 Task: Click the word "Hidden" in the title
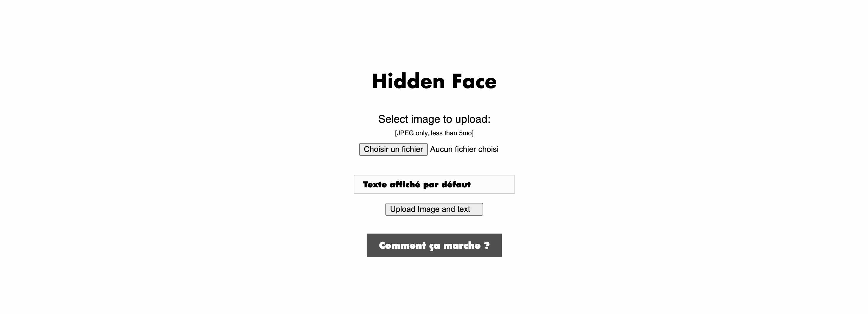(408, 81)
